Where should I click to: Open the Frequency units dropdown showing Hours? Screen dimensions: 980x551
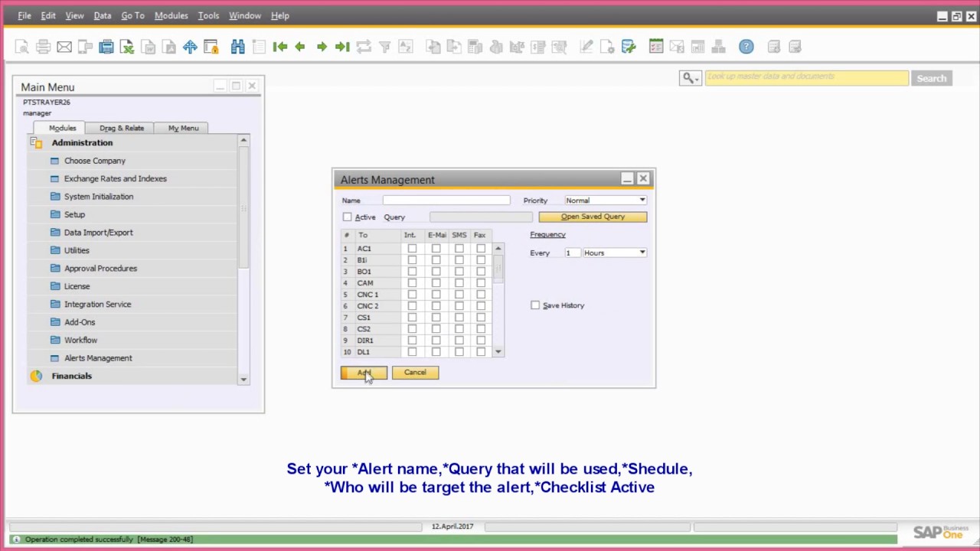(x=615, y=253)
